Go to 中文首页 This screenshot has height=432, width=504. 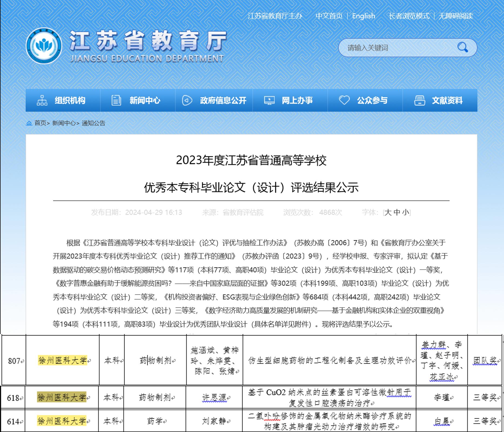[x=329, y=16]
